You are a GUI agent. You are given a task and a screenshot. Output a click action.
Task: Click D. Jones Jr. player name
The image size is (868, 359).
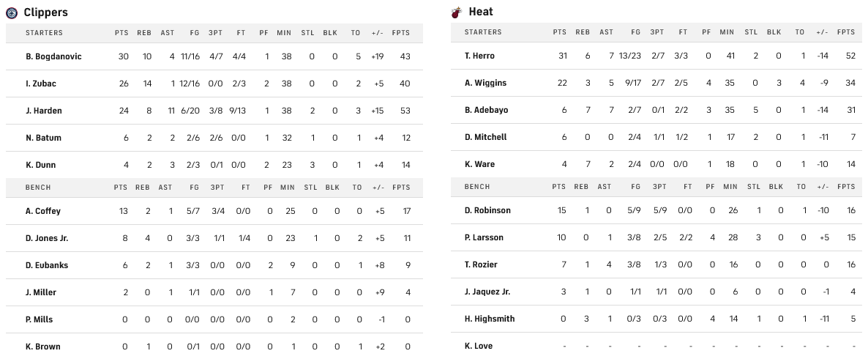click(x=48, y=238)
